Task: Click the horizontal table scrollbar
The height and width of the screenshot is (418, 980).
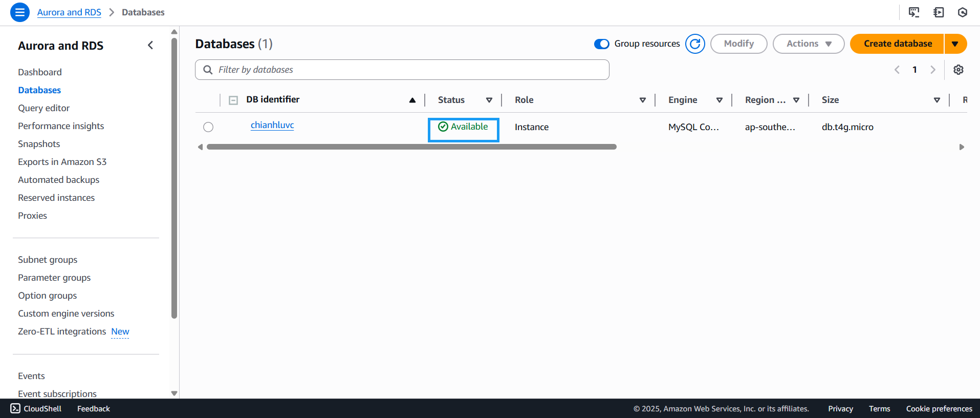Action: (x=411, y=147)
